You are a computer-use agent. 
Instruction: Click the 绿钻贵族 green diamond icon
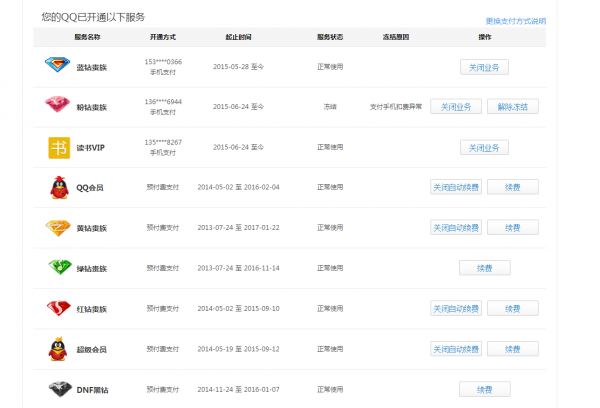60,267
